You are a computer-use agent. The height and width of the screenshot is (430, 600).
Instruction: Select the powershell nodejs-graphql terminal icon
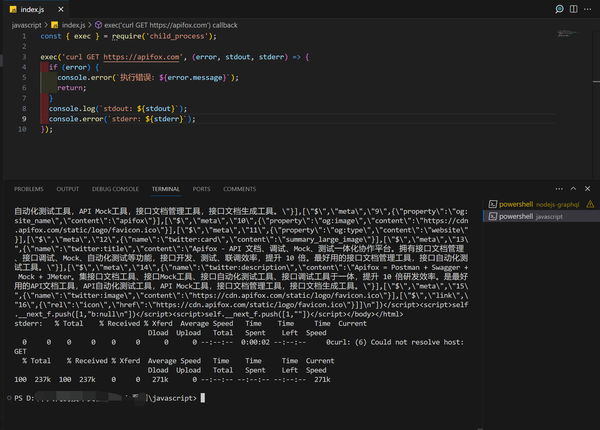pyautogui.click(x=490, y=204)
